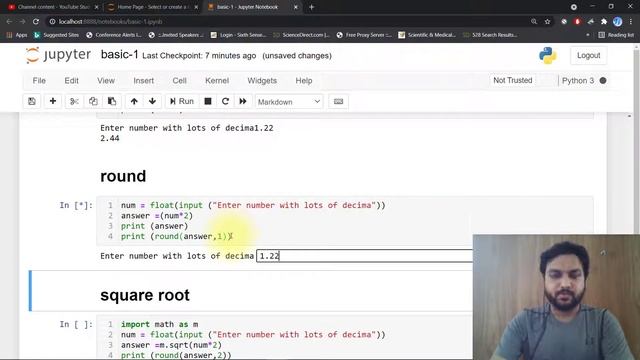640x360 pixels.
Task: Restart kernel and run all icon
Action: coord(243,101)
